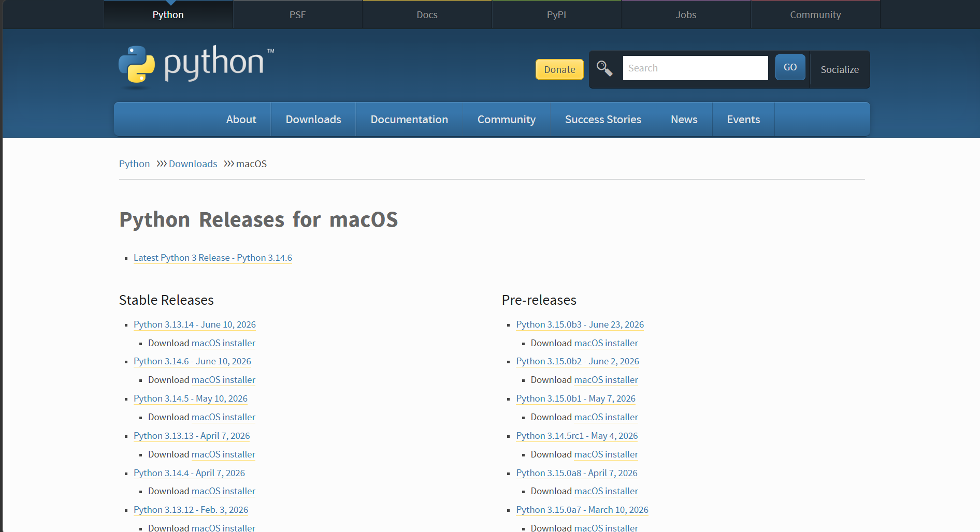
Task: Open the Documentation navigation menu
Action: [x=409, y=120]
